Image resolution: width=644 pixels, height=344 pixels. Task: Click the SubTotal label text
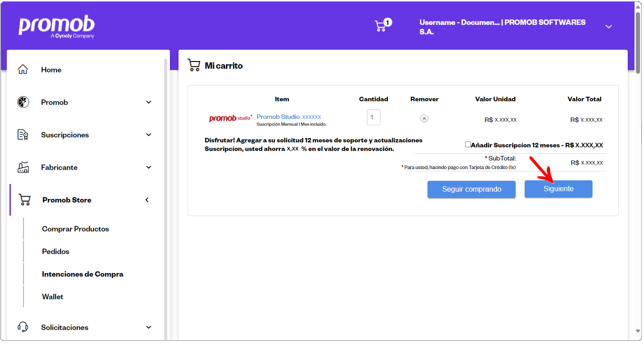[500, 158]
